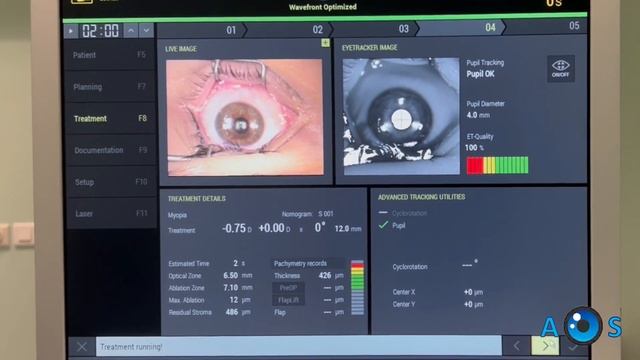Screen dimensions: 640x360
Task: Toggle the Pupil tracking checkmark
Action: click(x=383, y=225)
